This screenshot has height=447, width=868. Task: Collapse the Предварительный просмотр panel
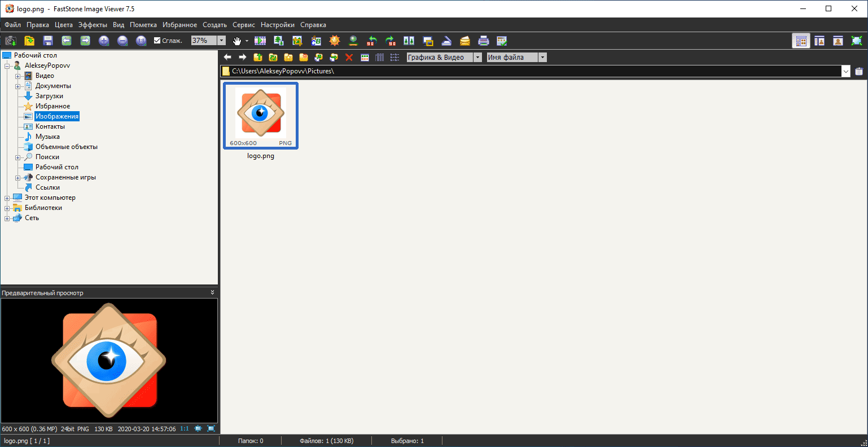(213, 292)
